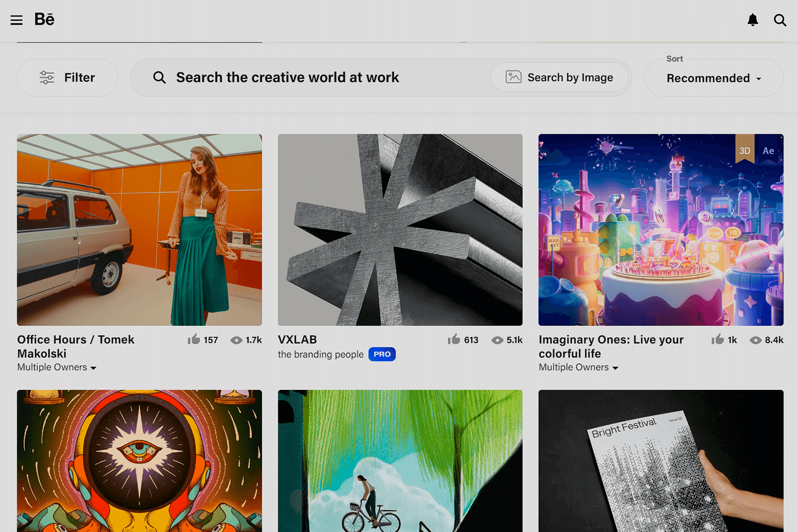Click the Office Hours / Tomek Makolski title
798x532 pixels.
pos(76,346)
